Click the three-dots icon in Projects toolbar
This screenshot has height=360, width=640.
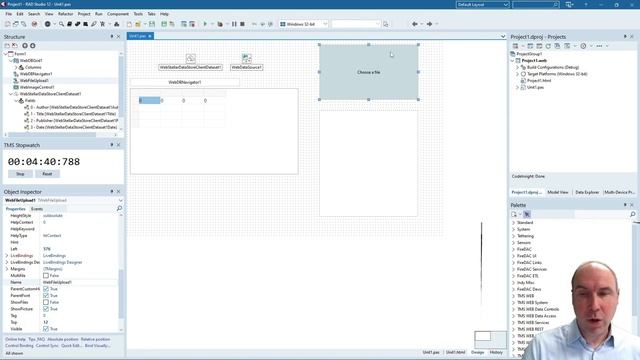(x=599, y=46)
